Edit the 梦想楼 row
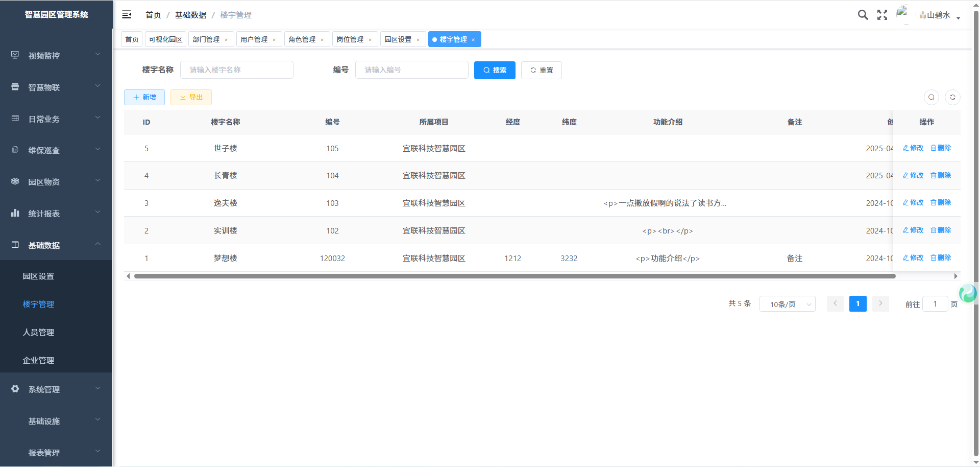Viewport: 980px width, 467px height. pos(913,258)
